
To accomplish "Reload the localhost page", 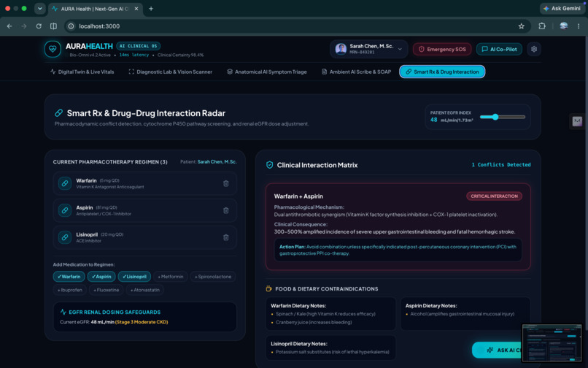I will coord(39,26).
